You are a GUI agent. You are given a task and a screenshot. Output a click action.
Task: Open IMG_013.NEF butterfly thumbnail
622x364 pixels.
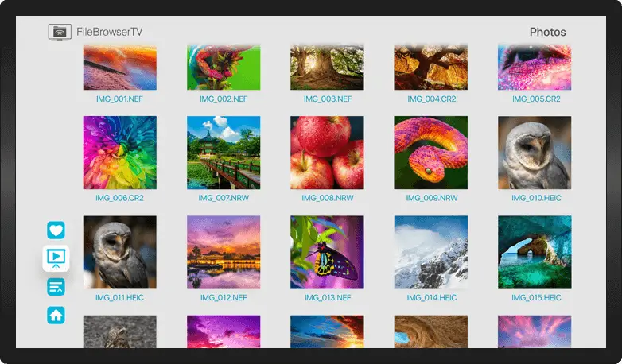tap(327, 252)
